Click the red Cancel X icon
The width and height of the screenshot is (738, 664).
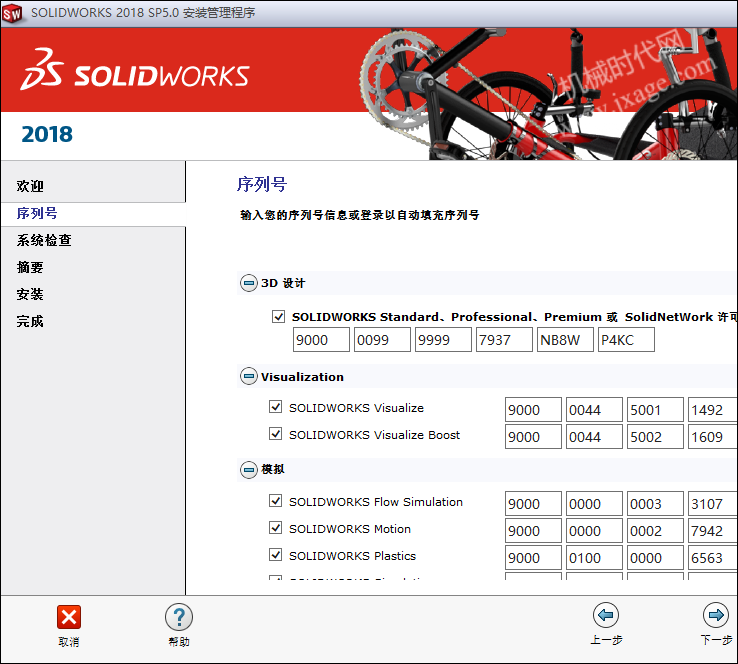click(x=69, y=616)
